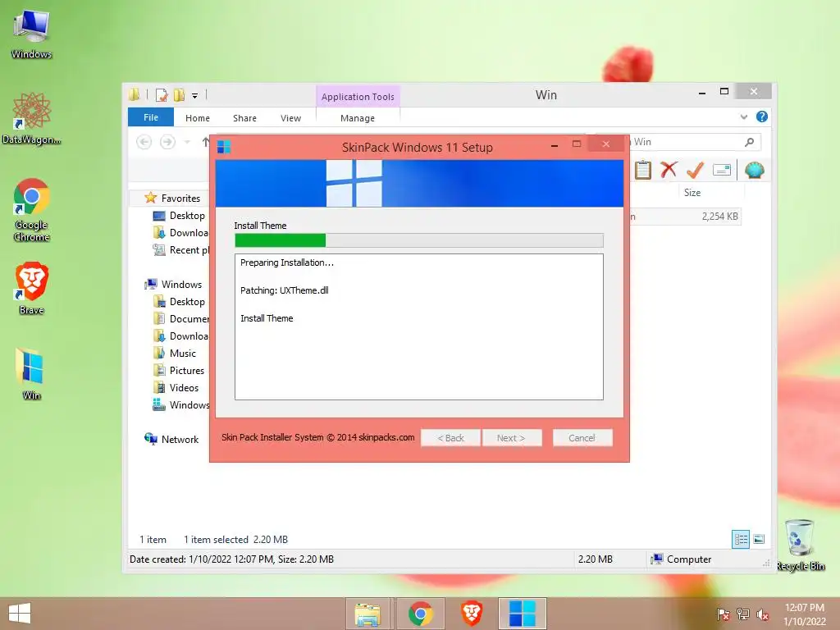Click the Install Theme progress bar
This screenshot has height=630, width=840.
[419, 240]
